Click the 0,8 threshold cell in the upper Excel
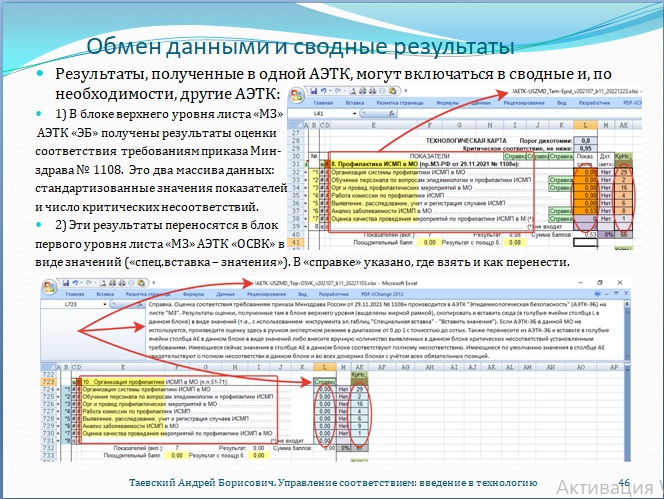Viewport: 664px width, 499px height. 585,141
